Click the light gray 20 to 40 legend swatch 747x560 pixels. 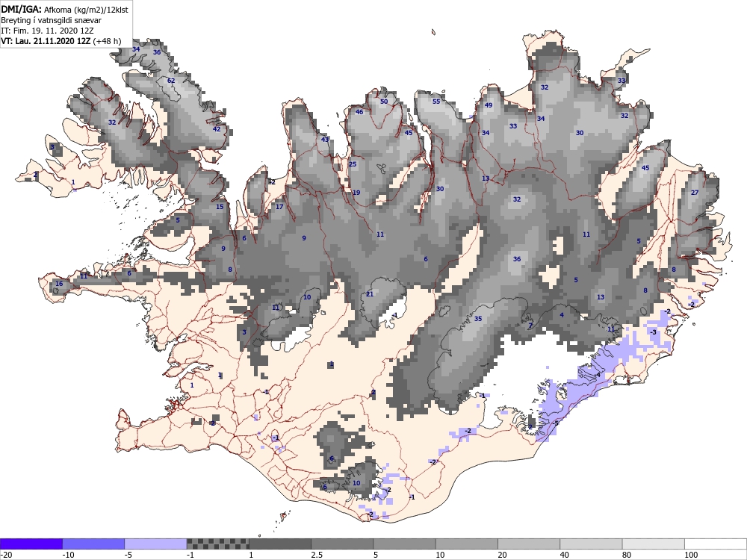(x=529, y=544)
